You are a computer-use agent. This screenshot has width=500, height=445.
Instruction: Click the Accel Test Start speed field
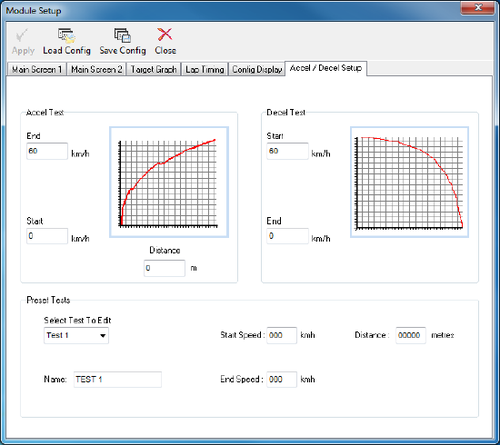(47, 236)
